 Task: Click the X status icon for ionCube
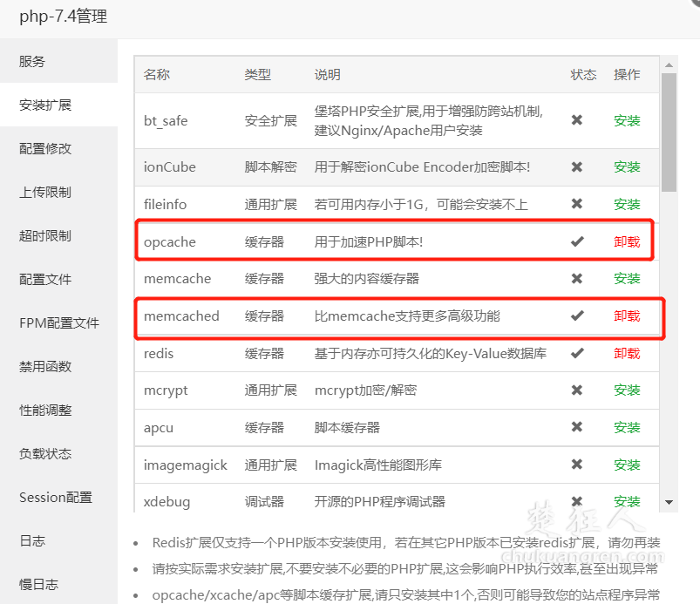click(x=576, y=166)
